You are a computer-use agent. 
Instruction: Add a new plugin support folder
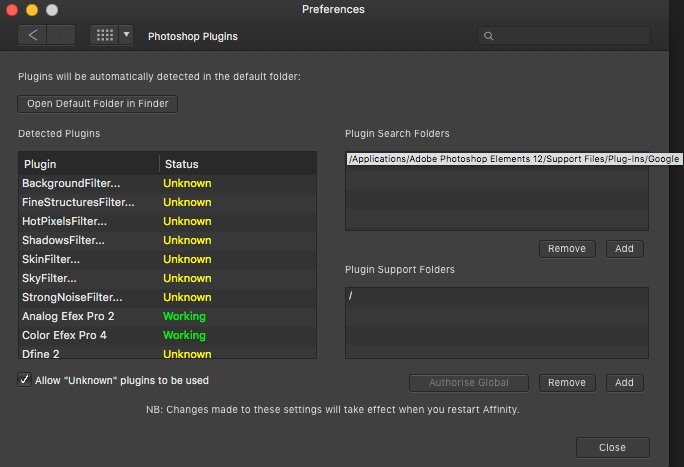624,382
